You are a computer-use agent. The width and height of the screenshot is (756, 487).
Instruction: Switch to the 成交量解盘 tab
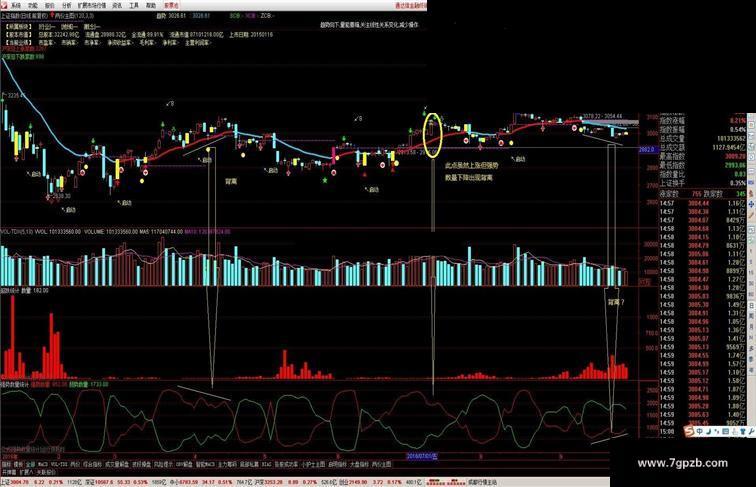(115, 464)
